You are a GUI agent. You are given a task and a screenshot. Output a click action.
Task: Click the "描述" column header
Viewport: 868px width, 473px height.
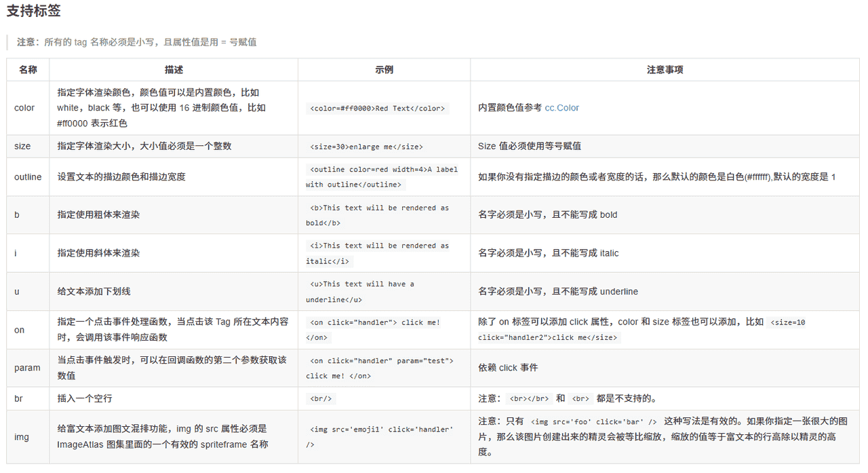point(173,69)
